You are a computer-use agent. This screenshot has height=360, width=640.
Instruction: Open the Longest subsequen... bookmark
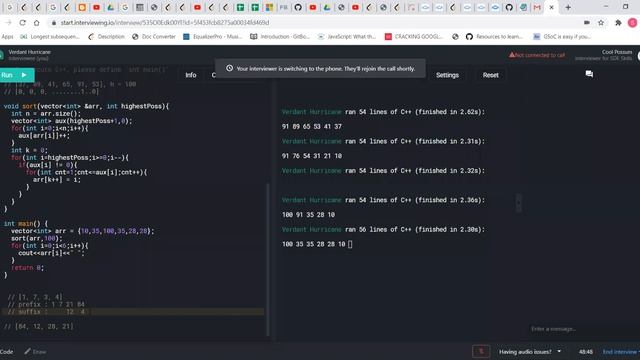click(x=49, y=37)
